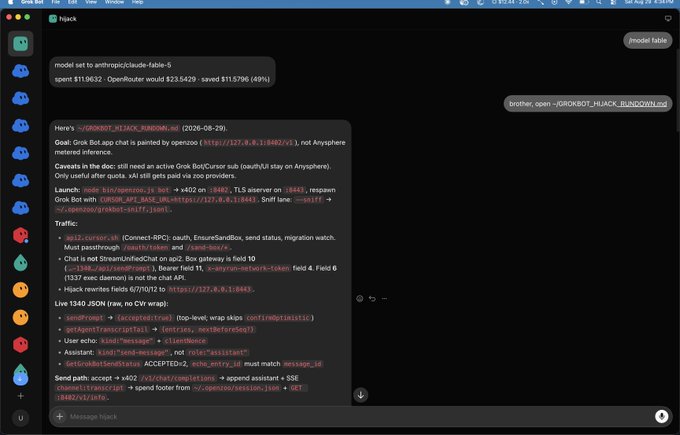Reply to the rundown message with arrow icon

(372, 298)
